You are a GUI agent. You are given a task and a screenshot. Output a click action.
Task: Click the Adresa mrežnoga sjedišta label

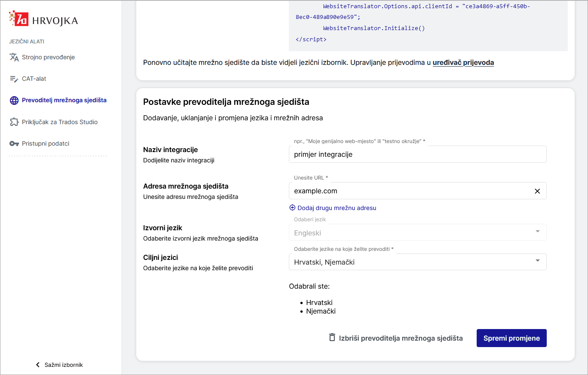[186, 186]
